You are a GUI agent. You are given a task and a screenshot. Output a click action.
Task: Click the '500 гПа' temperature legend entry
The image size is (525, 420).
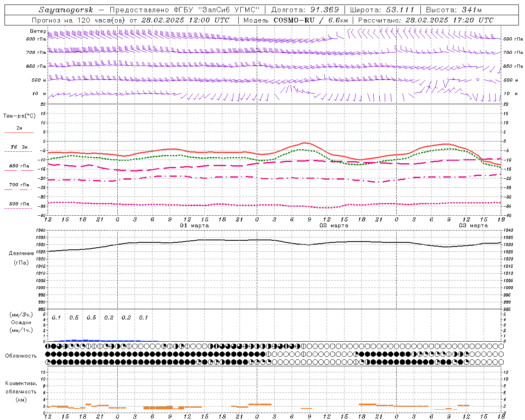[19, 204]
